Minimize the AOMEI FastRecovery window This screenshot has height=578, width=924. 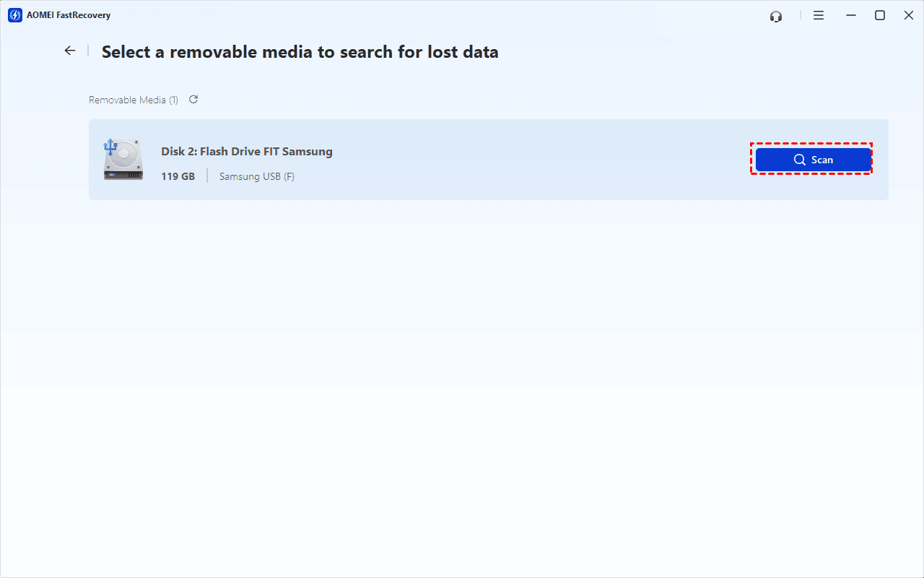click(851, 15)
